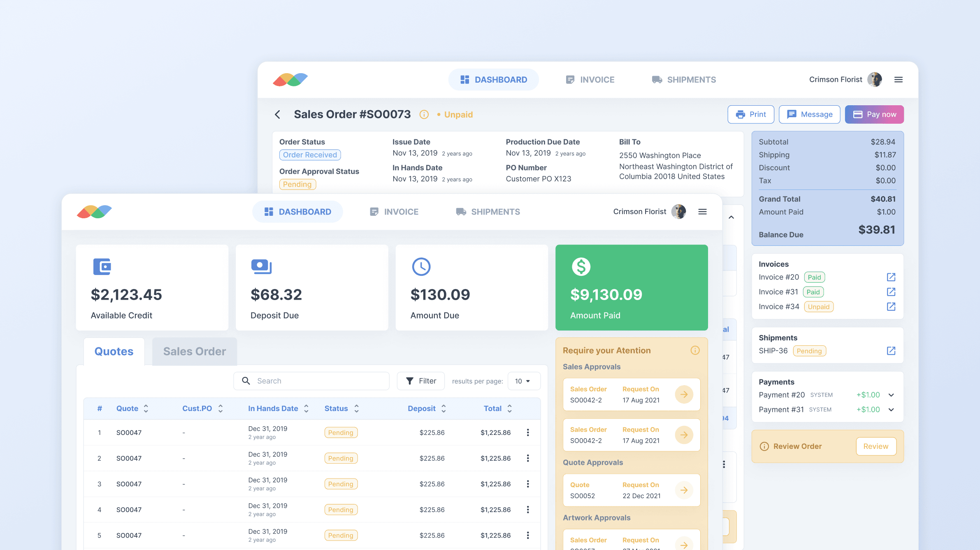Click the Filter funnel icon
This screenshot has height=550, width=980.
point(410,381)
